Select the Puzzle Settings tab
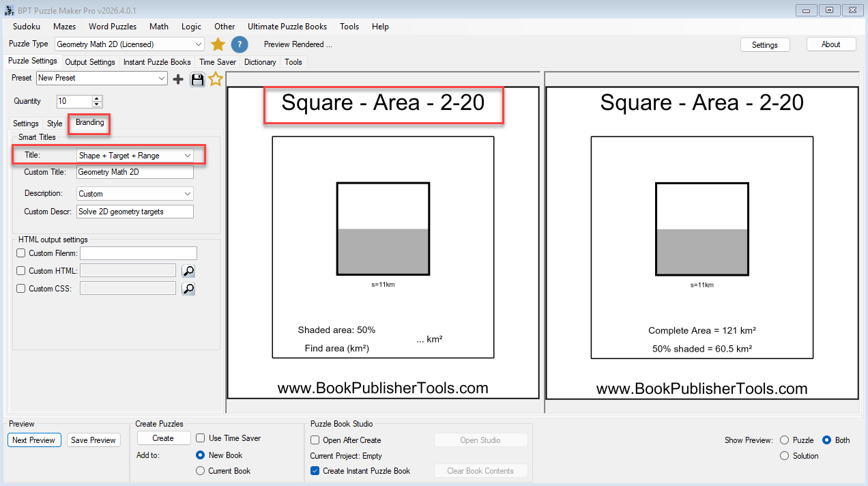The width and height of the screenshot is (868, 486). tap(33, 61)
